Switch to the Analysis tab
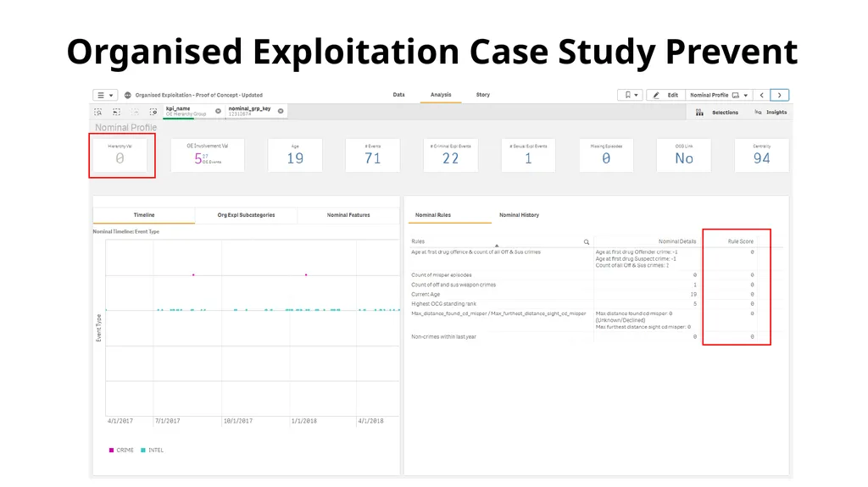 (x=441, y=95)
